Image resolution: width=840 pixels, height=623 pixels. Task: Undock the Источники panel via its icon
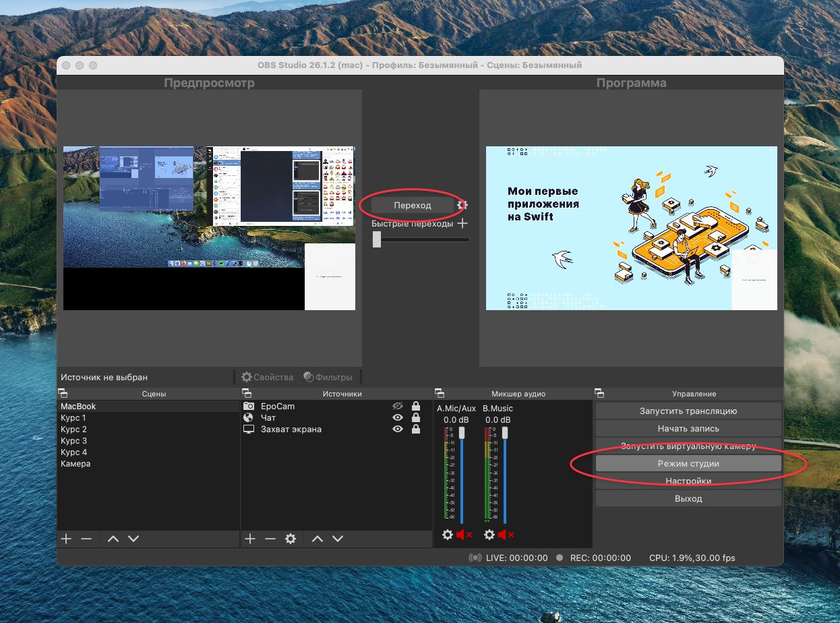point(247,393)
